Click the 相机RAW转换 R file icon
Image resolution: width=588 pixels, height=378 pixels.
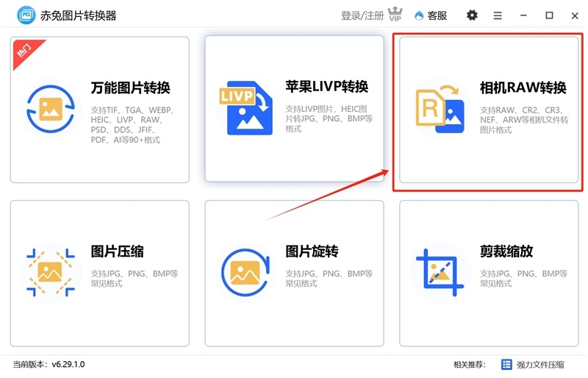click(x=440, y=110)
